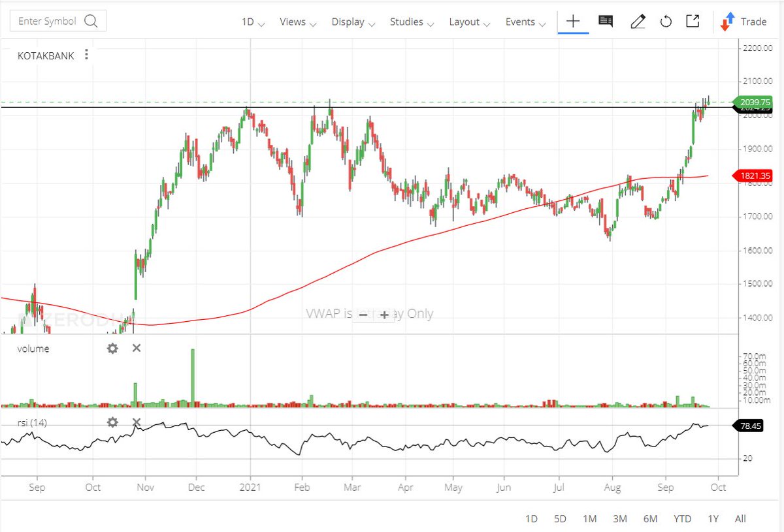Select the pencil drawing tool
Screen dimensions: 784x532
pyautogui.click(x=638, y=22)
